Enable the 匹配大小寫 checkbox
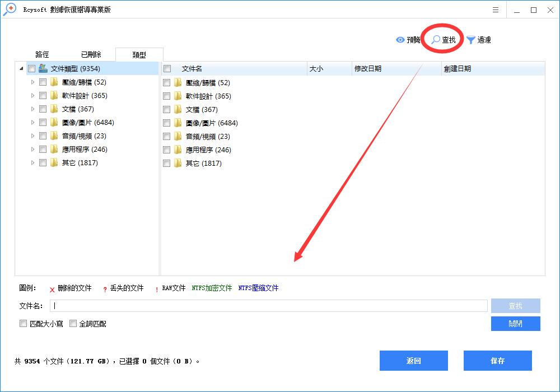This screenshot has height=392, width=560. tap(23, 324)
